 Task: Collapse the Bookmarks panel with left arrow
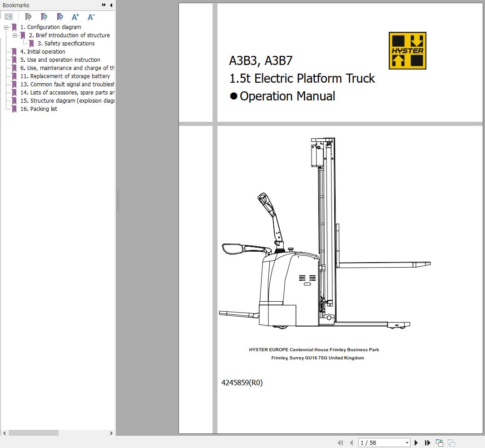[x=111, y=5]
